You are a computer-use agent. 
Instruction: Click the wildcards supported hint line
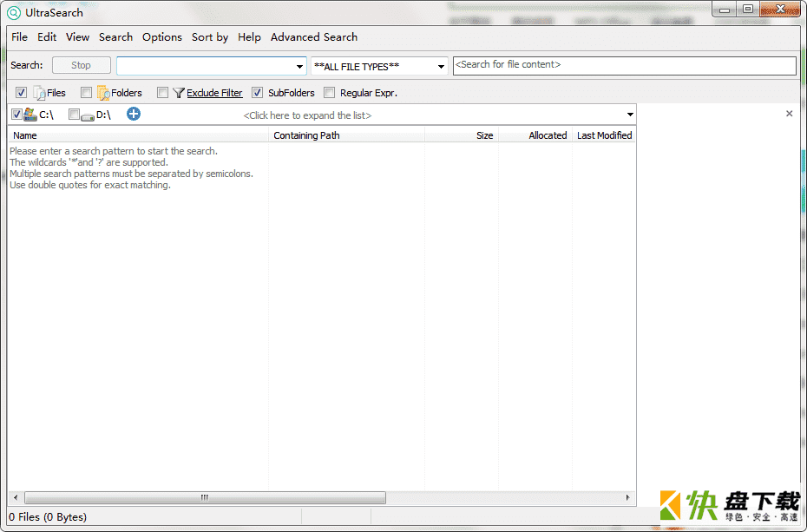pyautogui.click(x=89, y=162)
